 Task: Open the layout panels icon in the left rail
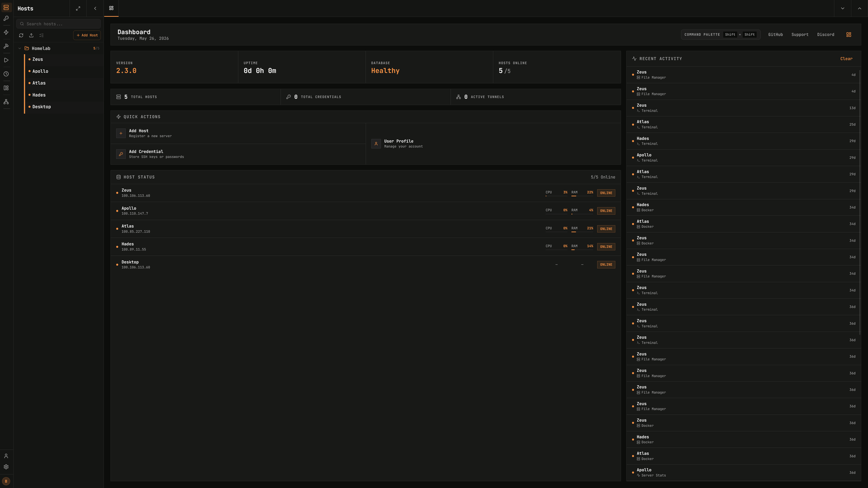[6, 88]
